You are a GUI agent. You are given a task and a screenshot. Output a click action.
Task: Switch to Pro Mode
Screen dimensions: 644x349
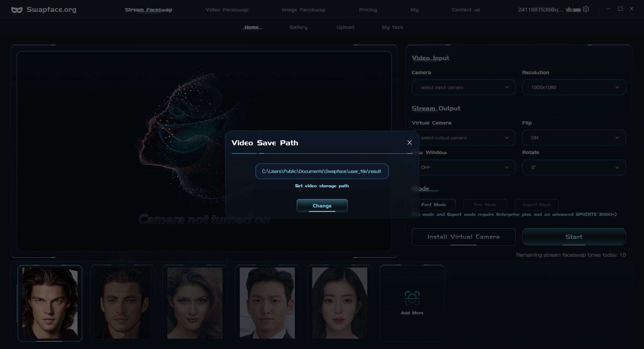tap(485, 205)
